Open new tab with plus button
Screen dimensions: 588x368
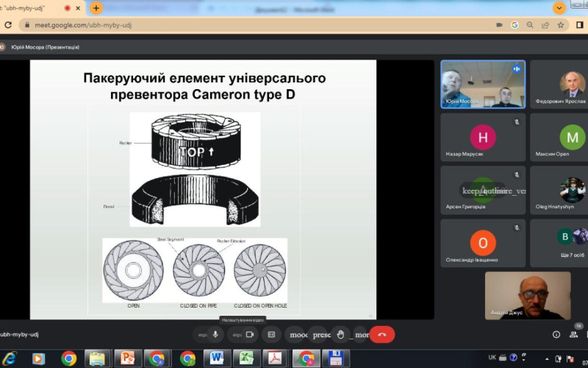point(96,8)
